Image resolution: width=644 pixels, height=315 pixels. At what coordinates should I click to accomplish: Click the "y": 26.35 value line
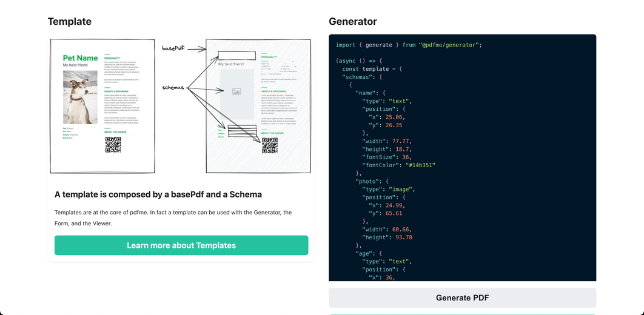coord(385,125)
